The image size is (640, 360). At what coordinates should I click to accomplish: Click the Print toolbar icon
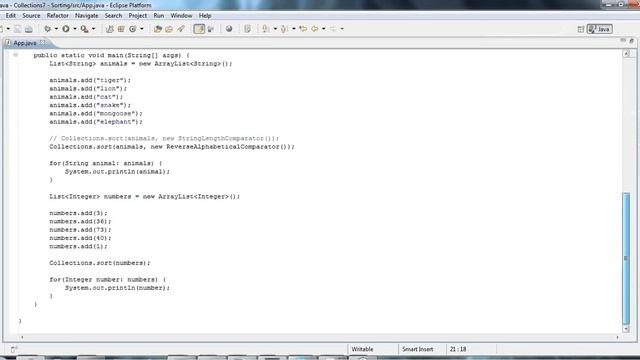(x=29, y=29)
